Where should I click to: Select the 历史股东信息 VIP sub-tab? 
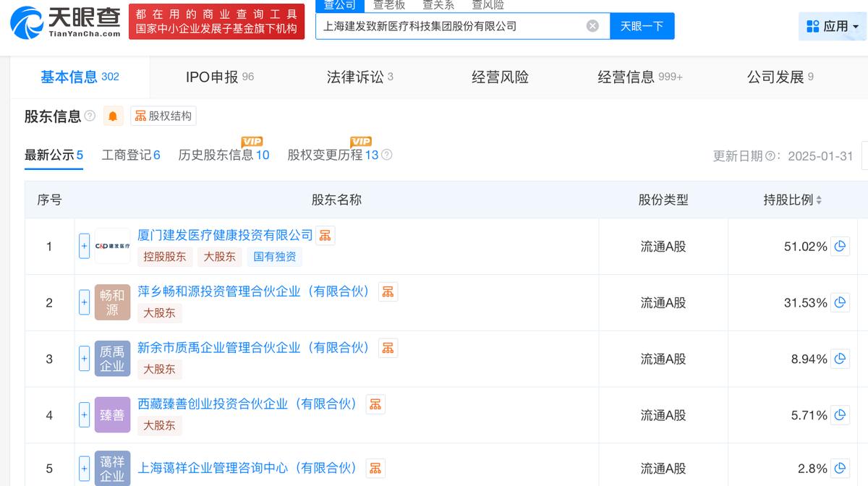click(224, 155)
